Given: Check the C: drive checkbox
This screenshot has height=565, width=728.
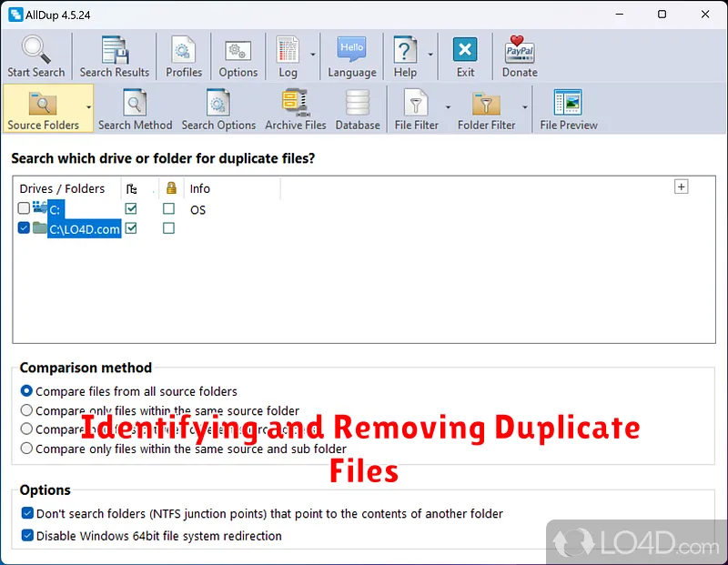Looking at the screenshot, I should pos(24,209).
